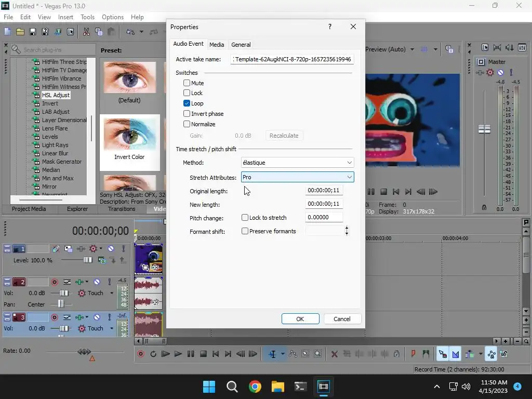Click the Stop button in transport bar
532x399 pixels.
pos(203,354)
